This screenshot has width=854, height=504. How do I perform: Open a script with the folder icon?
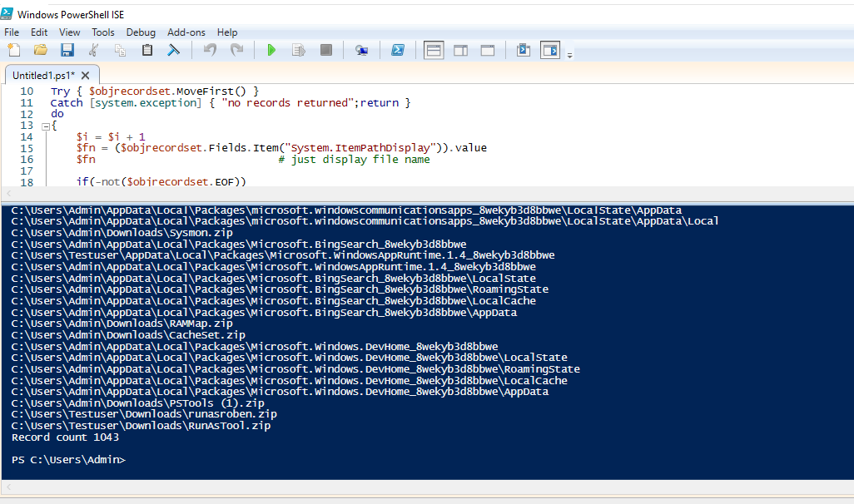click(40, 51)
